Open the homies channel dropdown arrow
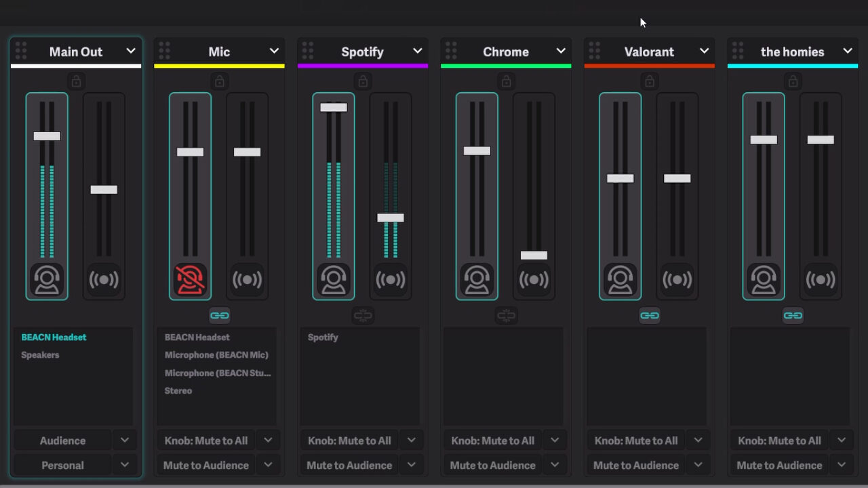Viewport: 868px width, 488px height. 848,51
